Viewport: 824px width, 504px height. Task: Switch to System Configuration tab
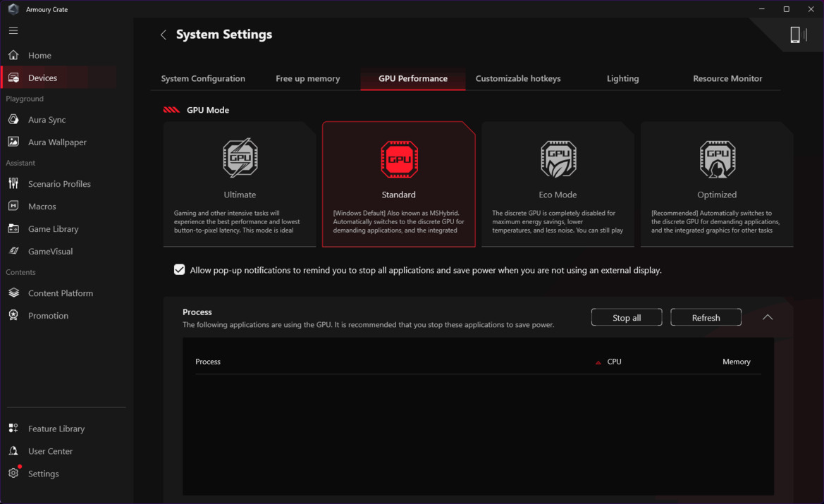click(203, 78)
